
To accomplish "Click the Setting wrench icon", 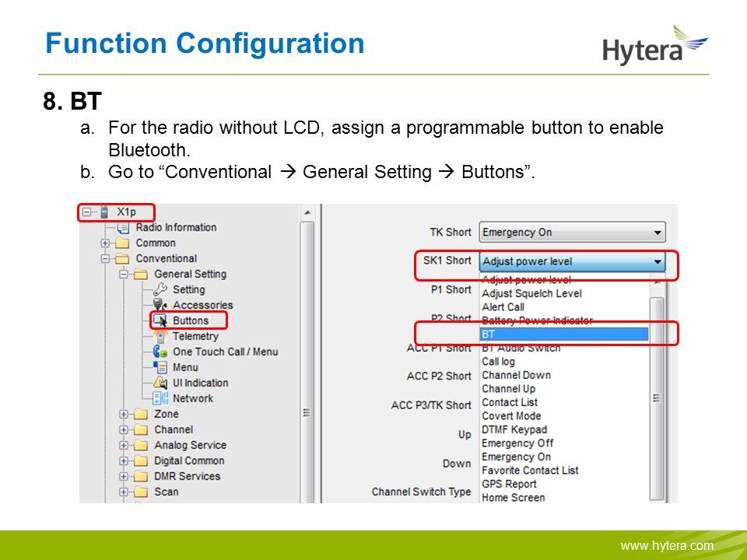I will coord(160,289).
